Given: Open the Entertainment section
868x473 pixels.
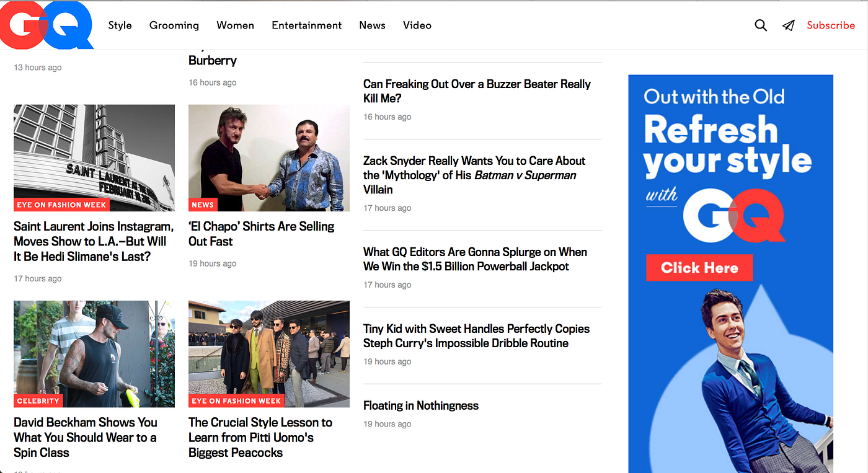Looking at the screenshot, I should pyautogui.click(x=306, y=25).
